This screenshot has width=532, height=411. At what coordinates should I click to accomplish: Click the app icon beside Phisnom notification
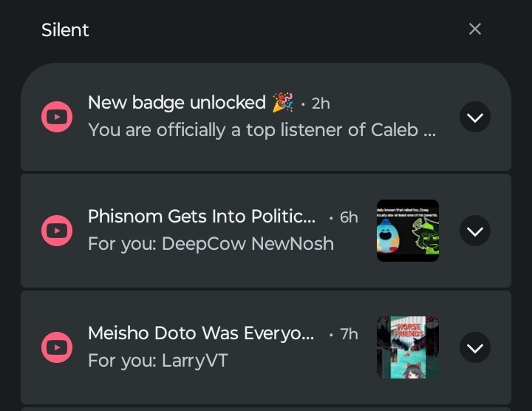57,231
